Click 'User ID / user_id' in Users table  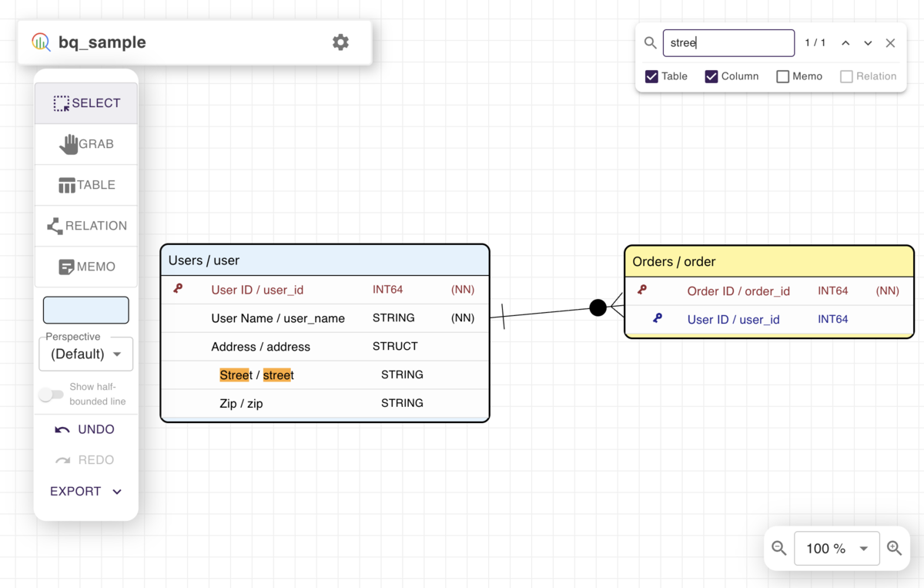coord(257,290)
